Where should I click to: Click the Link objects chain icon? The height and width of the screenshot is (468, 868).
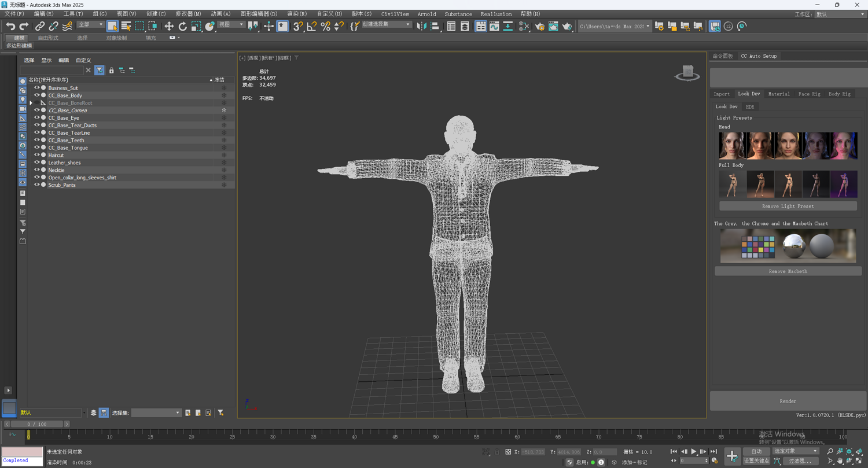pos(39,26)
